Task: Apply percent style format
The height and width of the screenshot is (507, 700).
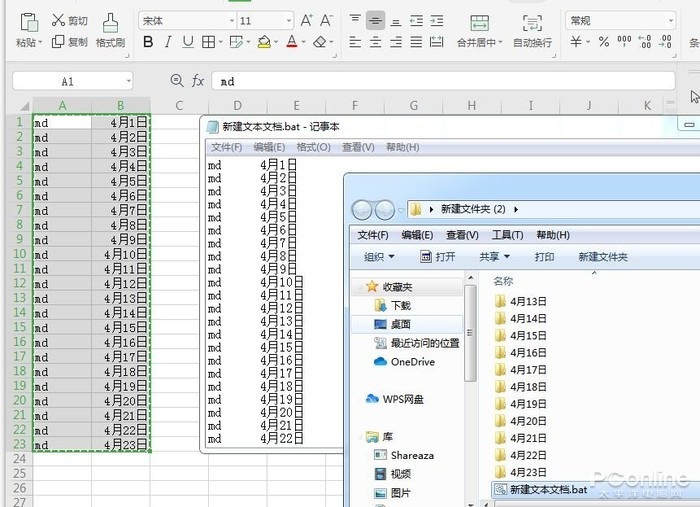Action: point(604,42)
